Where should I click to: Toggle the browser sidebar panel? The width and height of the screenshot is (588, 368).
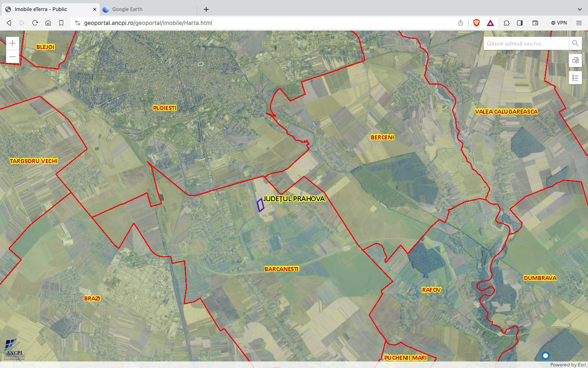(x=520, y=23)
